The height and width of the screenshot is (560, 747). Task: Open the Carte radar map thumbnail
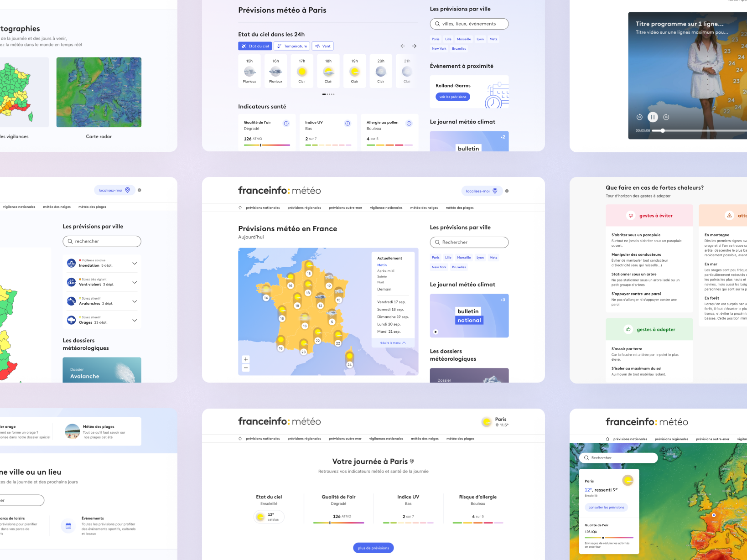(99, 92)
